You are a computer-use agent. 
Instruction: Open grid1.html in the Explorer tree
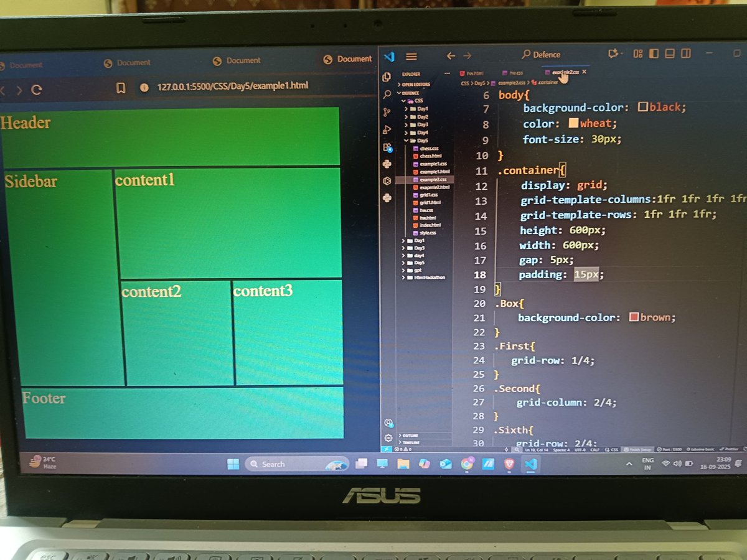427,202
